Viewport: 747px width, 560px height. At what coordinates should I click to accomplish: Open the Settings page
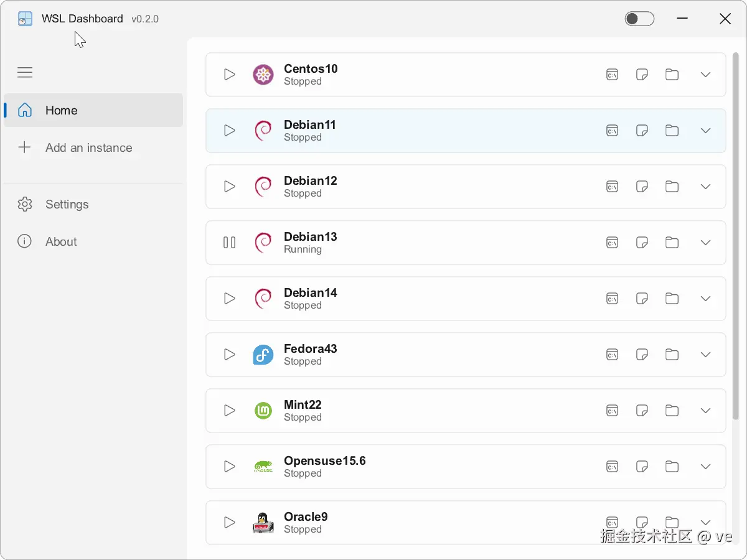pos(67,205)
